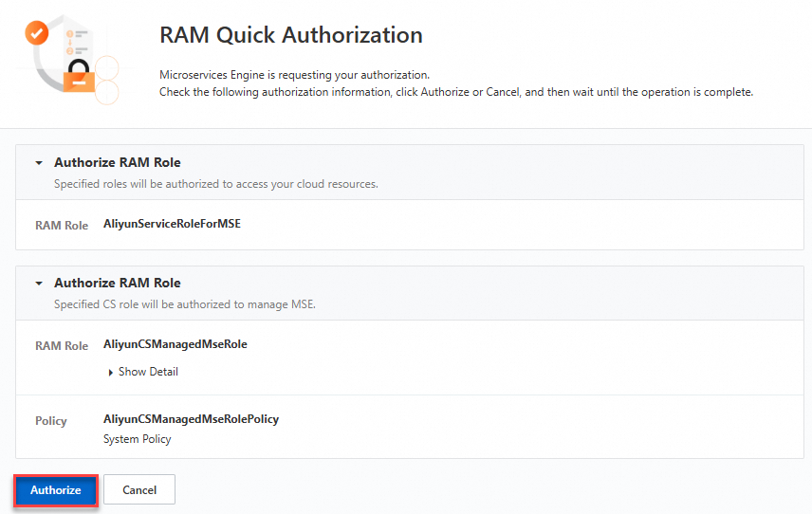
Task: Click the 'Check the following authorization information' instruction
Action: (x=456, y=92)
